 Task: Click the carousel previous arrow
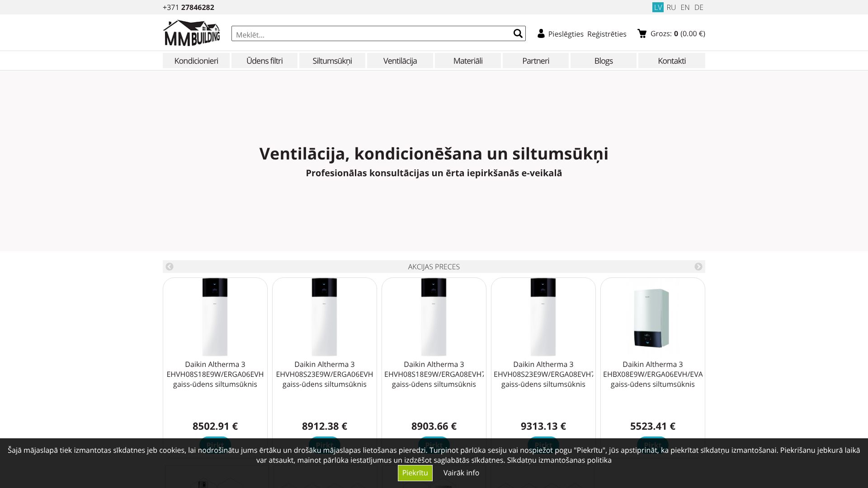[x=170, y=266]
